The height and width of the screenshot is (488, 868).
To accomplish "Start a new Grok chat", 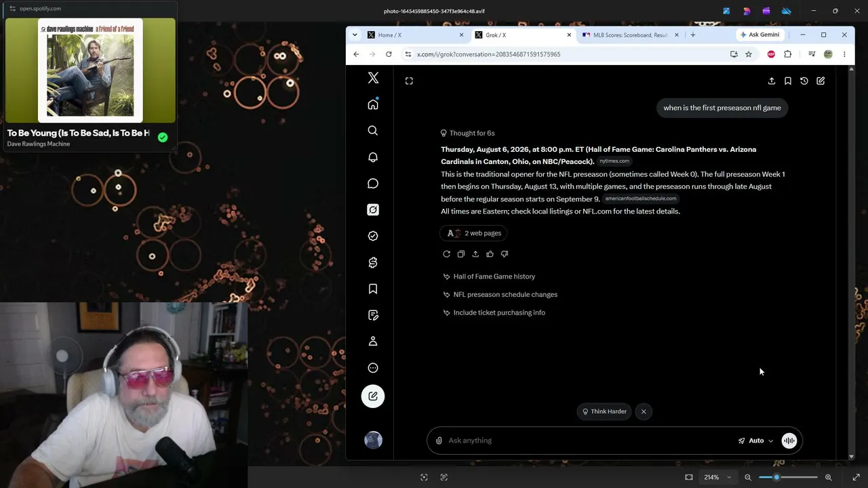I will coord(821,81).
